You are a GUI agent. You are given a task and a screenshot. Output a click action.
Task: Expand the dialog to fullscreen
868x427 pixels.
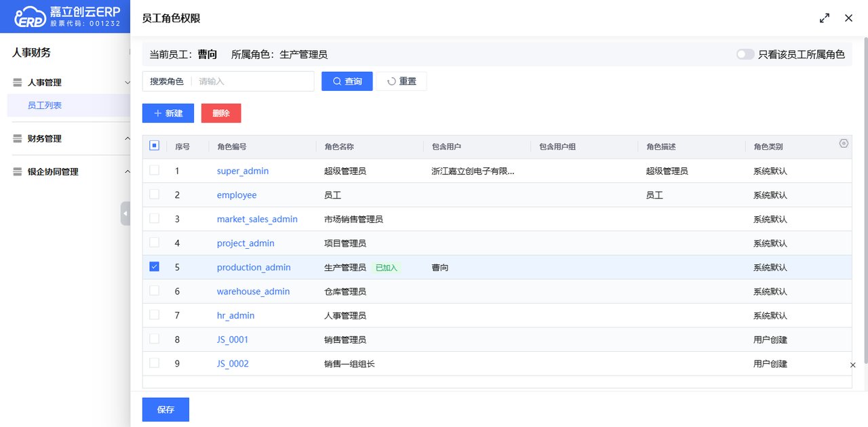pyautogui.click(x=825, y=18)
